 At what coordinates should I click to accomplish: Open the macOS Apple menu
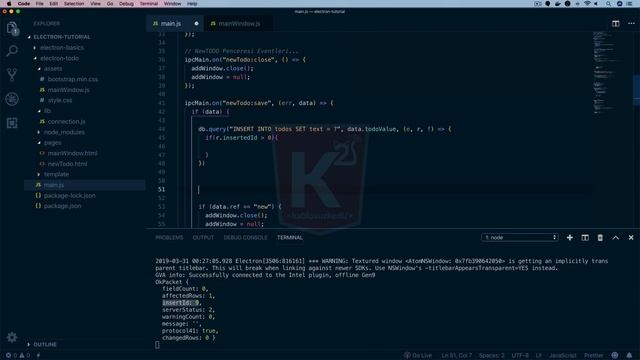pyautogui.click(x=9, y=4)
